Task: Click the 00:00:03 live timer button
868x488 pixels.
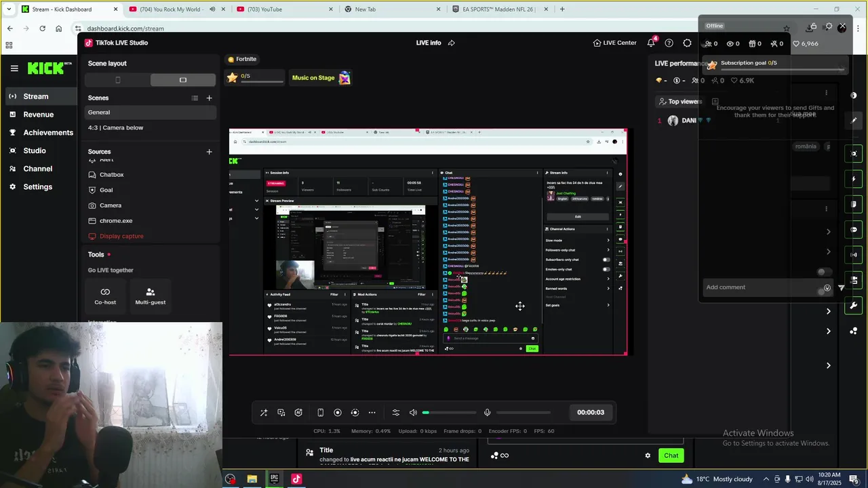Action: (x=590, y=412)
